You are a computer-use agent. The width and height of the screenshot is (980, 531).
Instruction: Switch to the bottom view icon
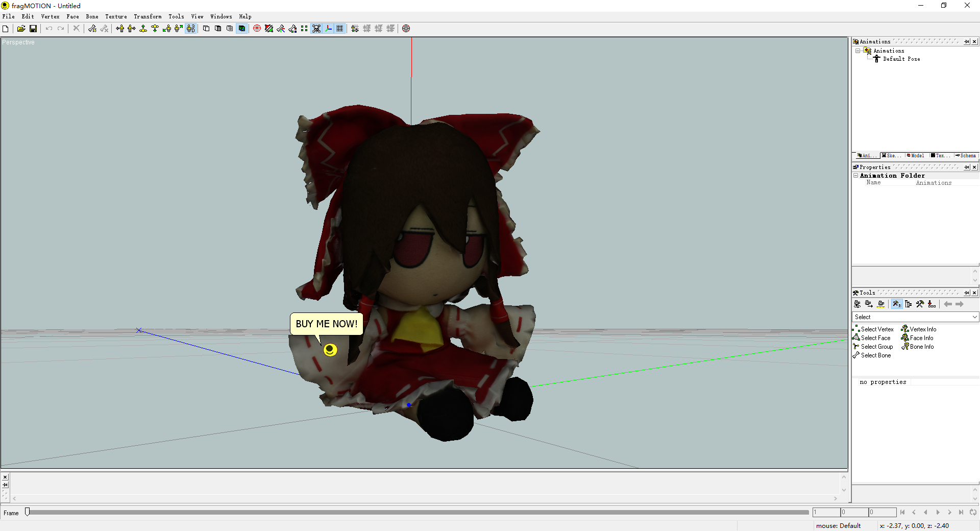pos(155,29)
